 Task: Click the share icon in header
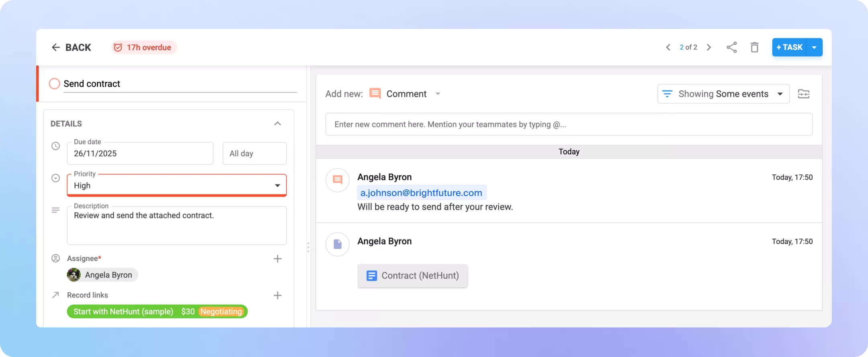(731, 47)
